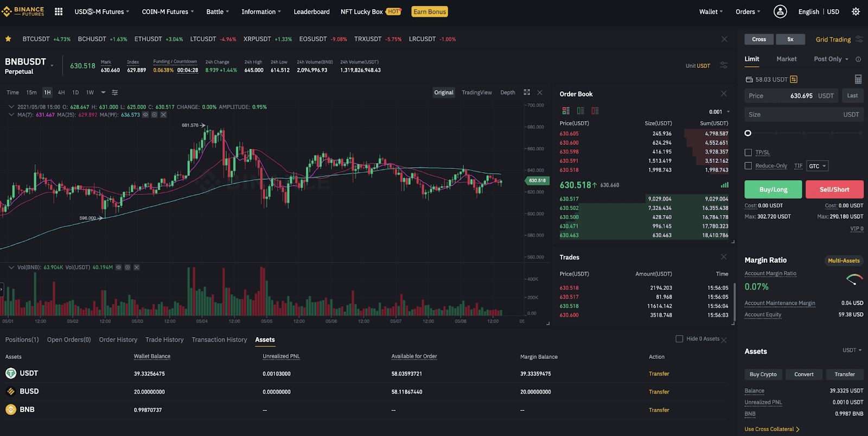The image size is (868, 436).
Task: Open BNBUSDT pair selector dropdown
Action: pos(52,66)
